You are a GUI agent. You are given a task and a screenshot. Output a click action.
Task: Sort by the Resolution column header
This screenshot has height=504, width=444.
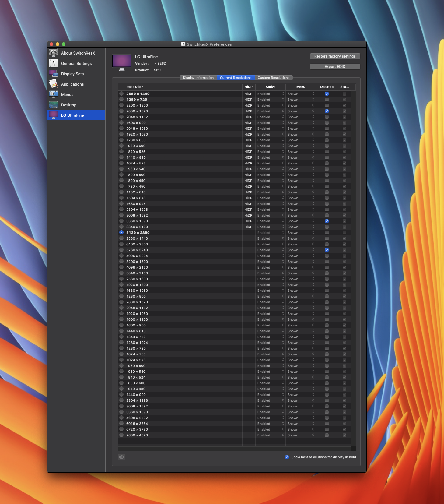(184, 87)
